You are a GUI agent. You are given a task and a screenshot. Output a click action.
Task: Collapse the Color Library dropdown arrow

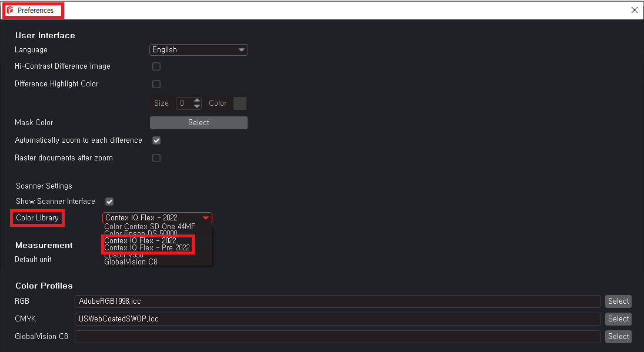[205, 218]
